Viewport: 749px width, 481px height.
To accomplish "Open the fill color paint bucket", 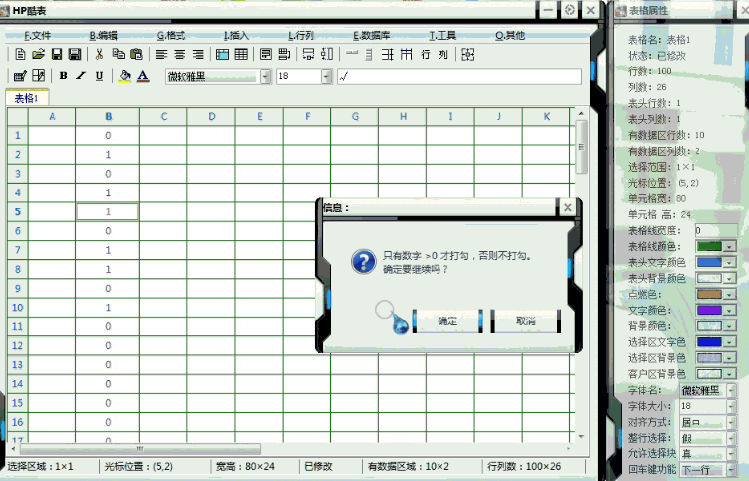I will [125, 76].
